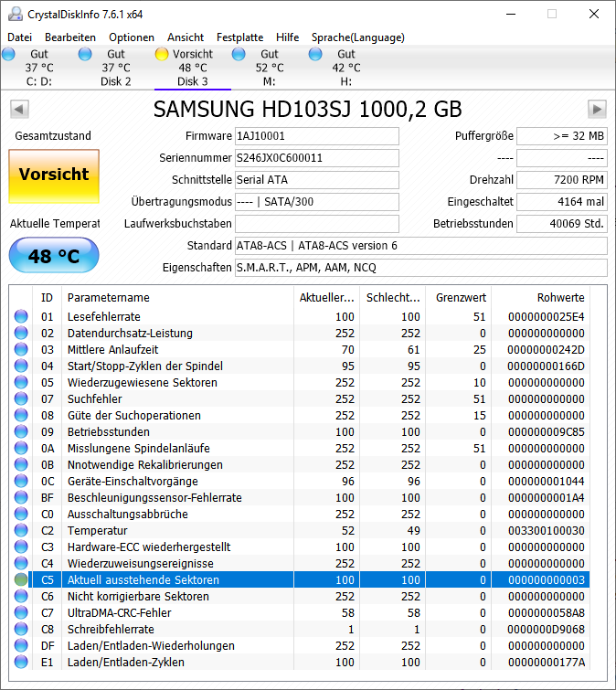Viewport: 616px width, 690px height.
Task: Click the Schnittstelle field Serial ATA
Action: [317, 179]
